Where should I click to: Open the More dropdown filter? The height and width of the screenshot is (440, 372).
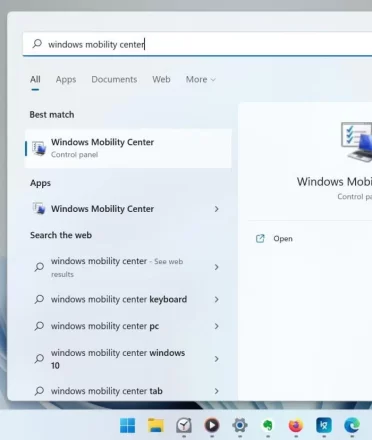(201, 79)
